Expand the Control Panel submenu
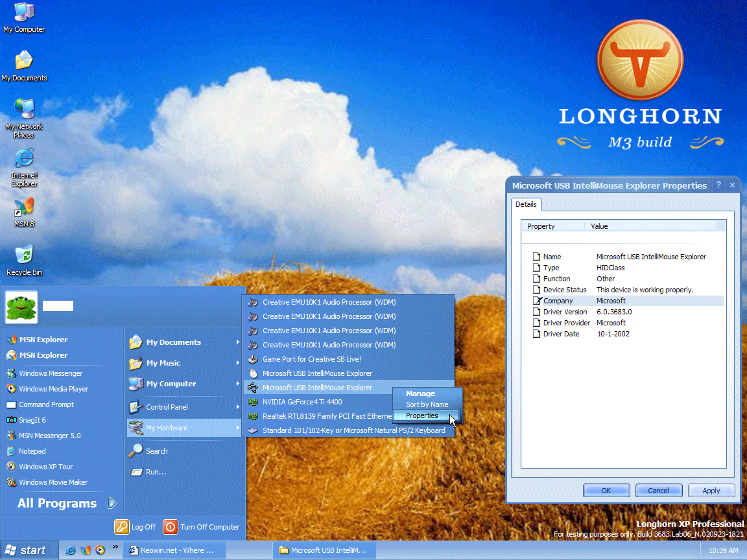The image size is (747, 560). click(167, 406)
